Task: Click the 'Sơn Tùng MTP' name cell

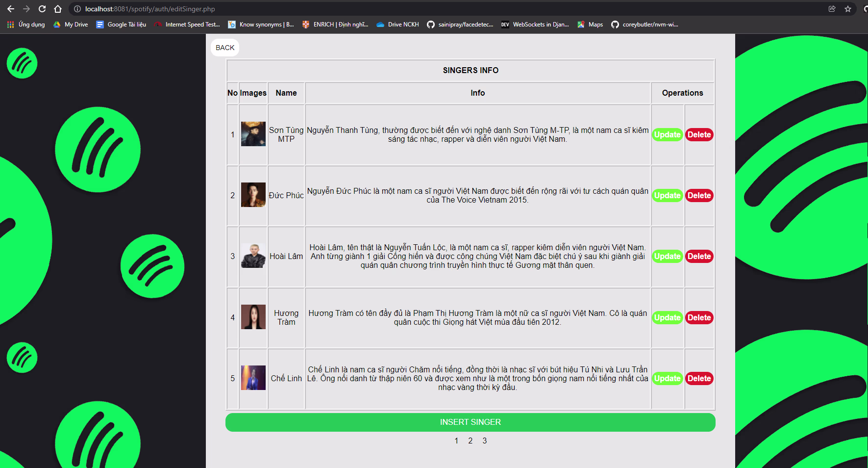Action: (286, 134)
